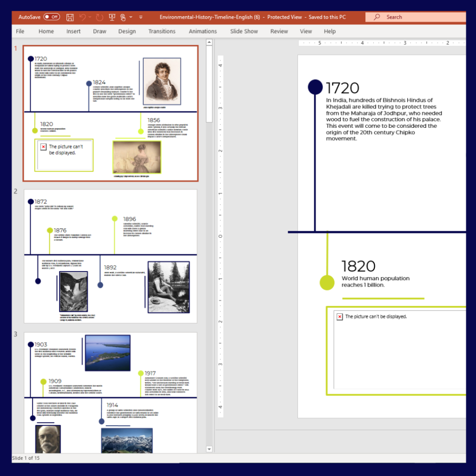Click the Search box
Screen dimensions: 476x476
[415, 17]
